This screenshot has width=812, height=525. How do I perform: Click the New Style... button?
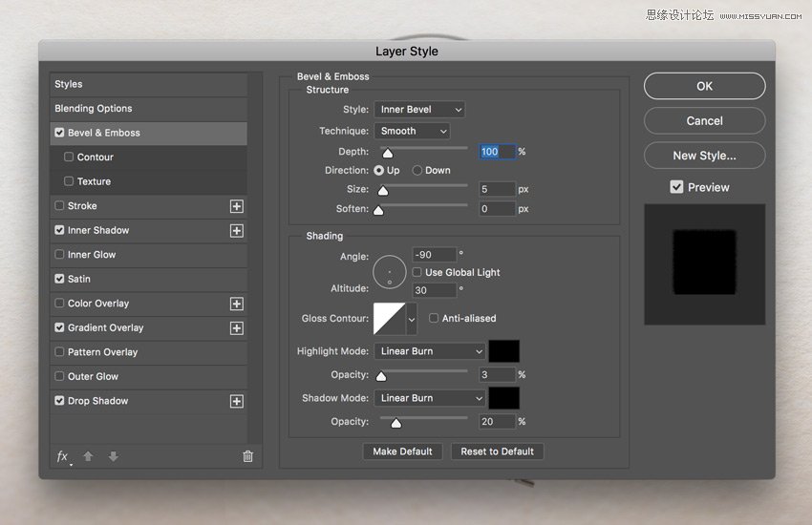tap(704, 156)
